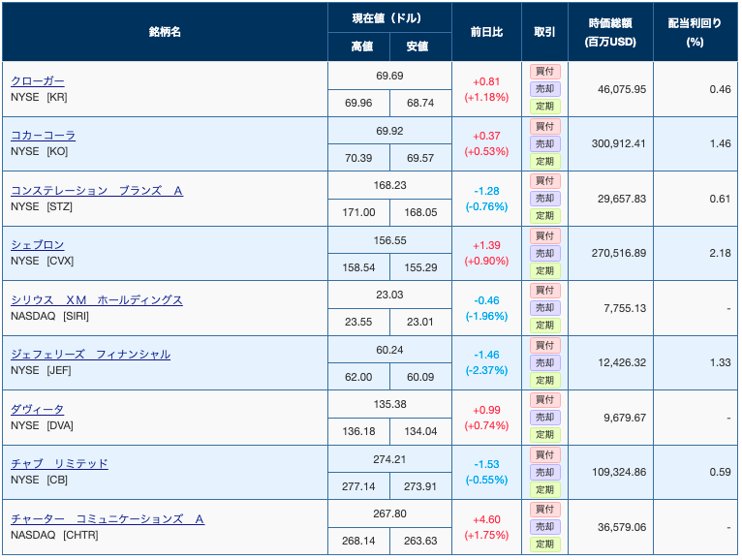Click 売却 button for コカ−コーラ
The image size is (742, 560).
pos(545,144)
